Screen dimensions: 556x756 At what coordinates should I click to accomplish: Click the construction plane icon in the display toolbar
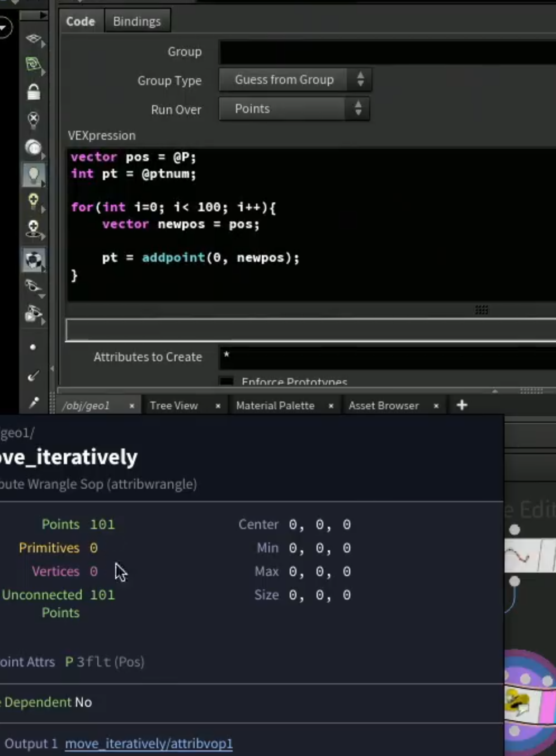[x=34, y=39]
